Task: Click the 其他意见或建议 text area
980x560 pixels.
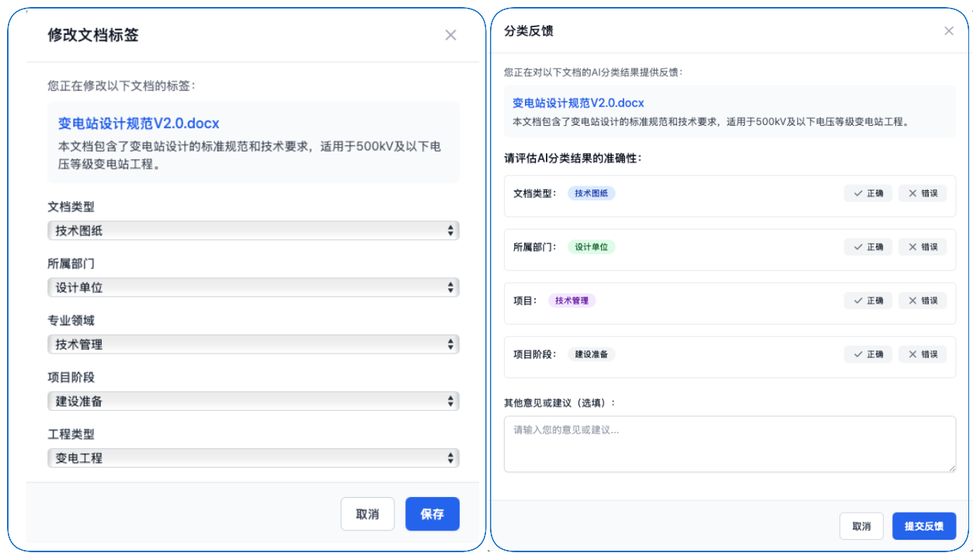Action: coord(729,443)
